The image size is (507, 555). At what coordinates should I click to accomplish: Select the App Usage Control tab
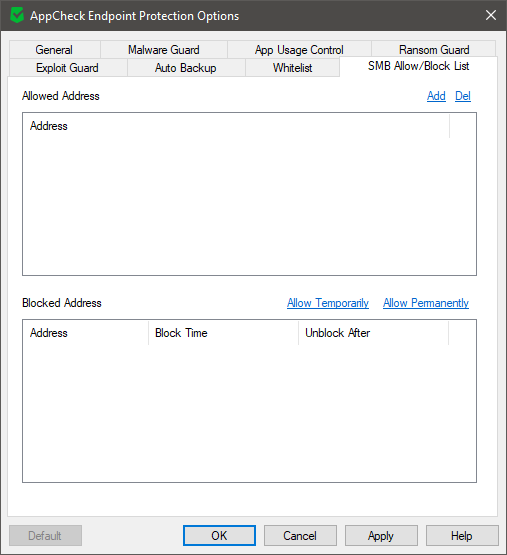(299, 50)
